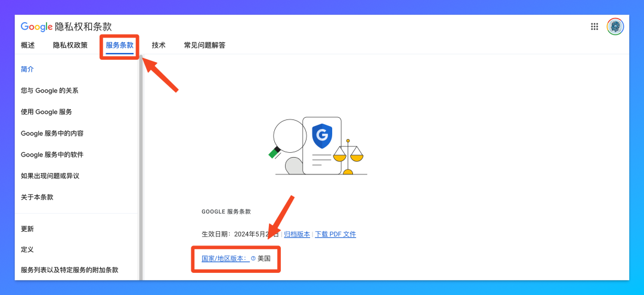Select 简介 in the sidebar
Image resolution: width=644 pixels, height=295 pixels.
(27, 69)
